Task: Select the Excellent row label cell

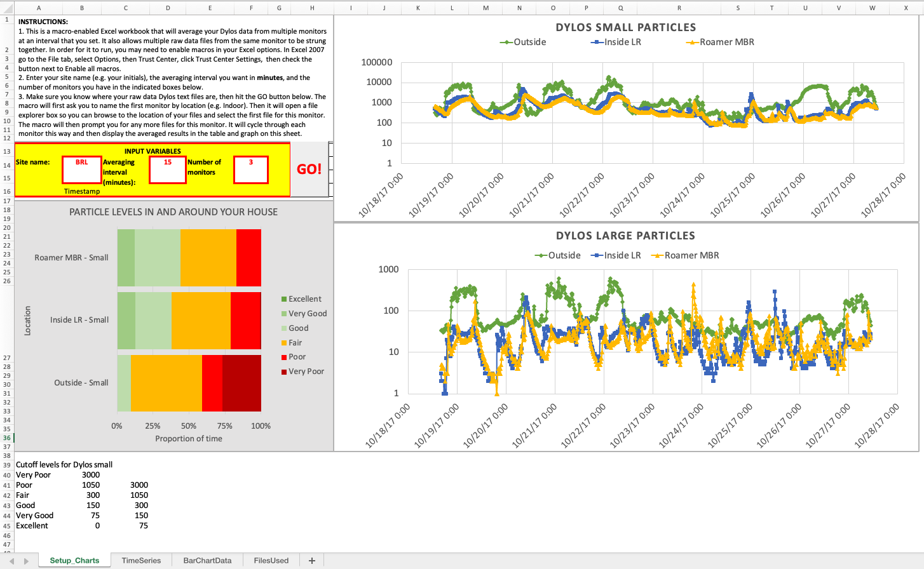Action: click(x=32, y=526)
